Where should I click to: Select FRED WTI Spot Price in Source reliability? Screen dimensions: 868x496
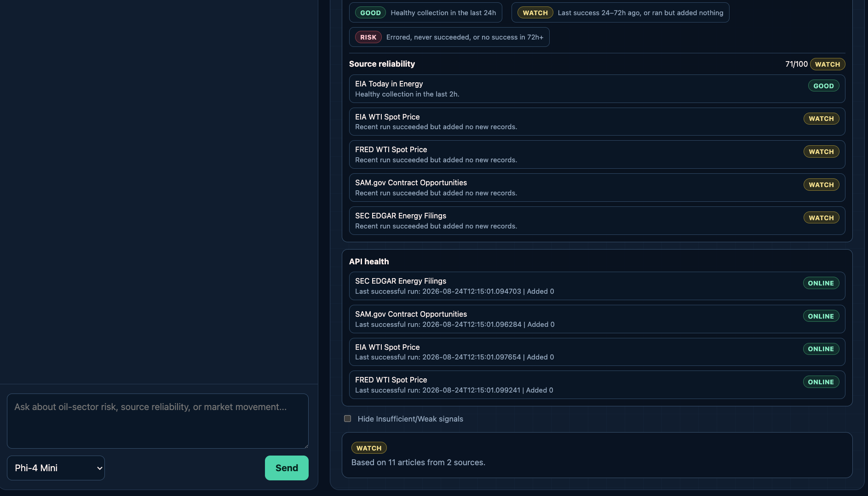click(x=597, y=154)
